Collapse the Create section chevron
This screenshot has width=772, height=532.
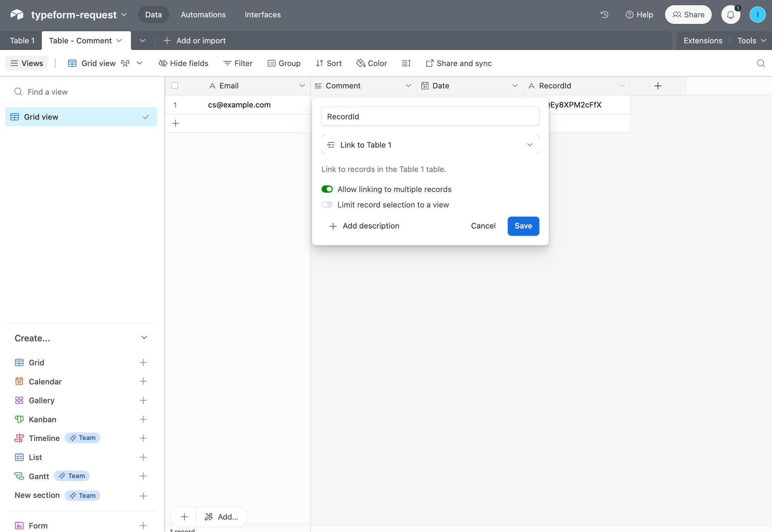pyautogui.click(x=144, y=338)
